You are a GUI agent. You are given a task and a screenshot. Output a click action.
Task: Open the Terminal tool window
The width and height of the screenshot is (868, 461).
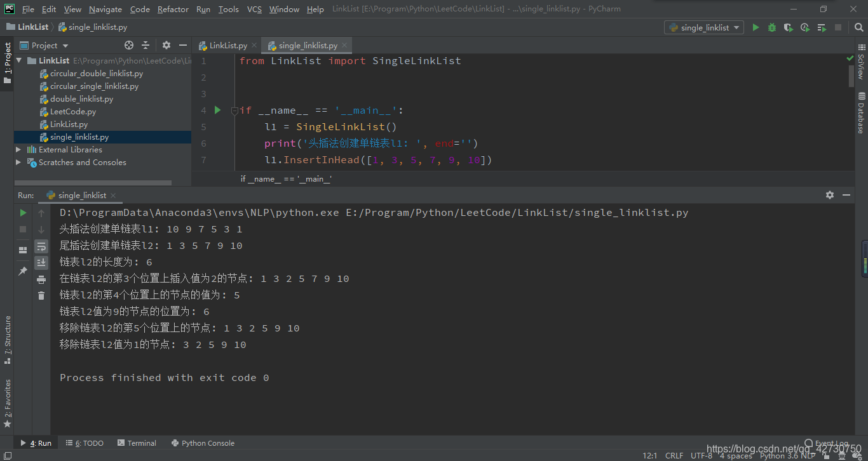(137, 443)
